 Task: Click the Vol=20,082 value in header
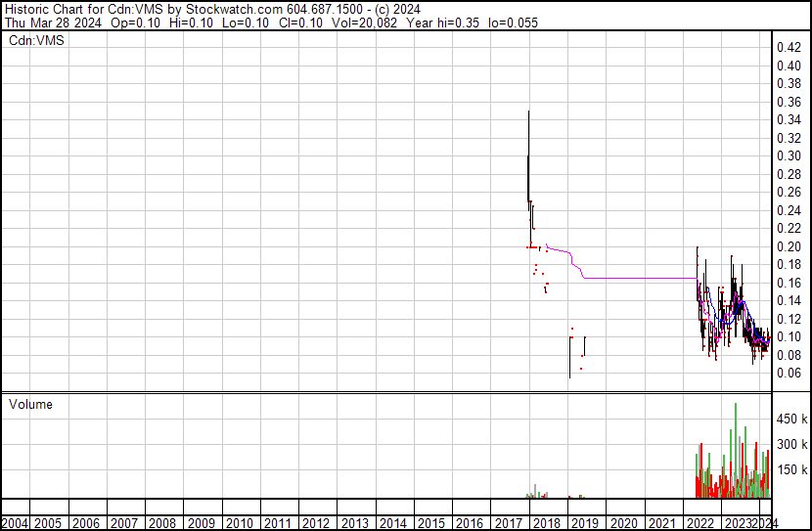coord(365,22)
